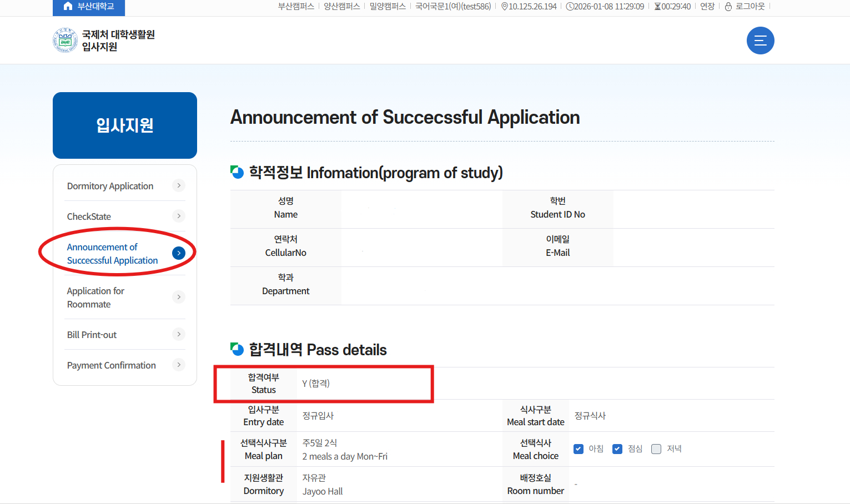Expand the CheckState chevron arrow
The image size is (850, 504).
(x=179, y=216)
